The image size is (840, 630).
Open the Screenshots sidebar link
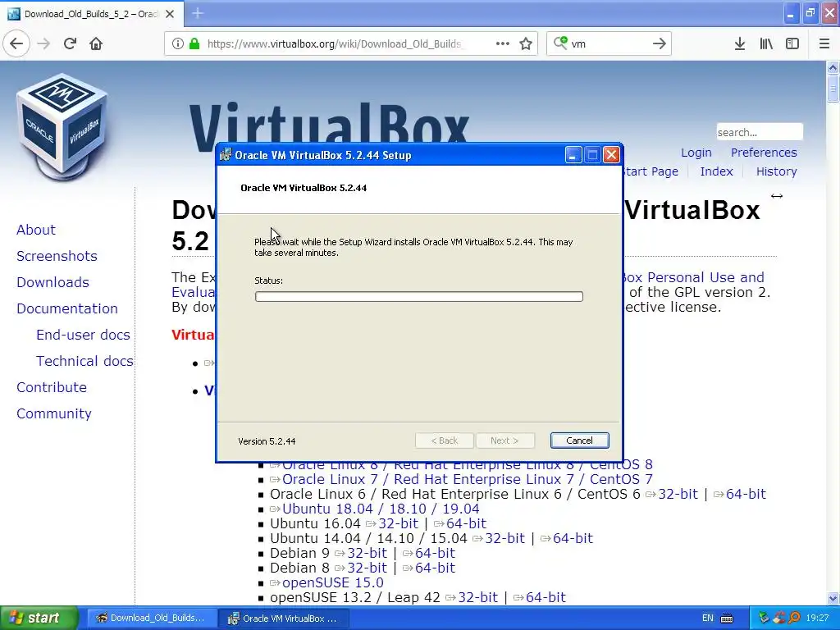point(57,256)
